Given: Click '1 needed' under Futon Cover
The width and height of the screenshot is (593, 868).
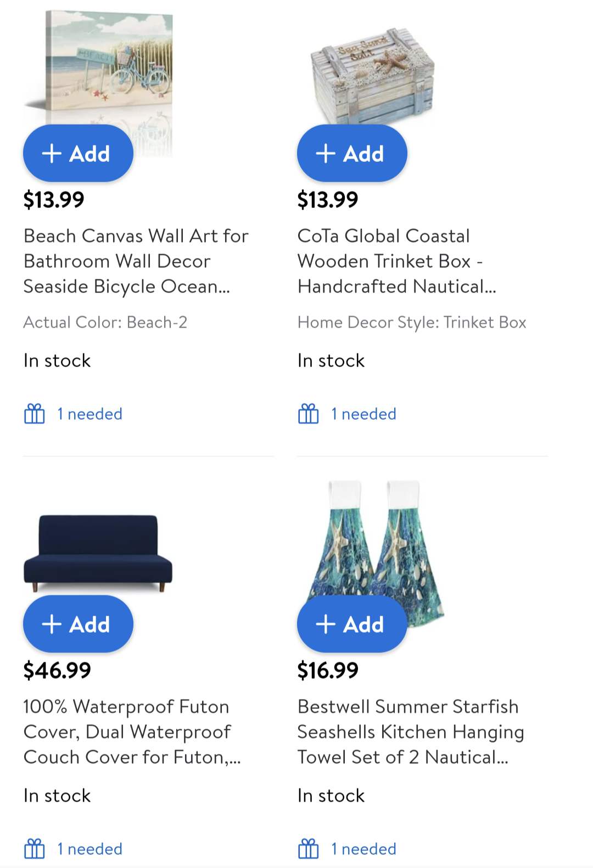Looking at the screenshot, I should [89, 849].
